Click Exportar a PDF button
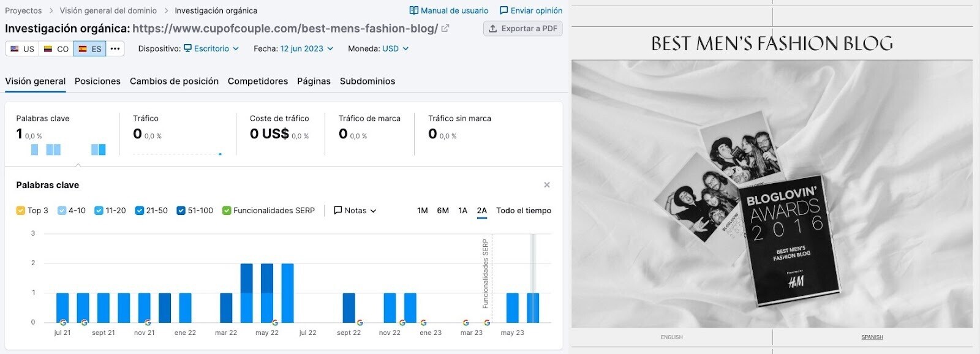The height and width of the screenshot is (354, 980). pos(523,28)
